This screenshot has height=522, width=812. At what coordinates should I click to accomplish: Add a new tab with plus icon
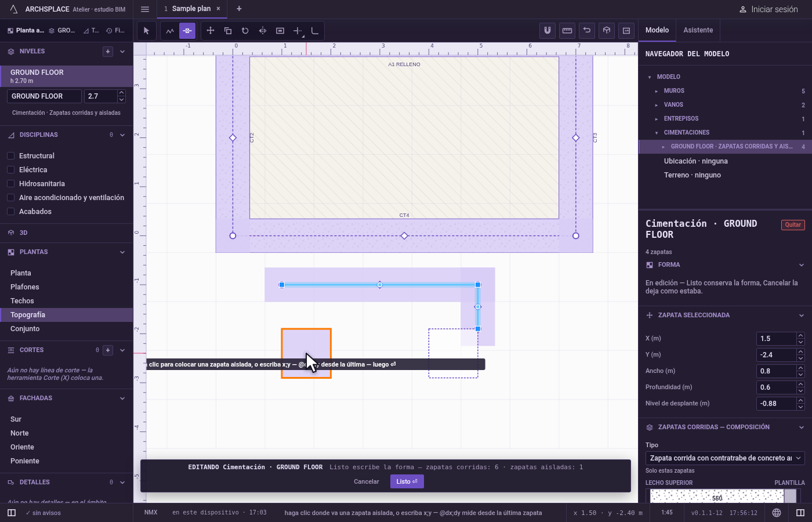(239, 9)
